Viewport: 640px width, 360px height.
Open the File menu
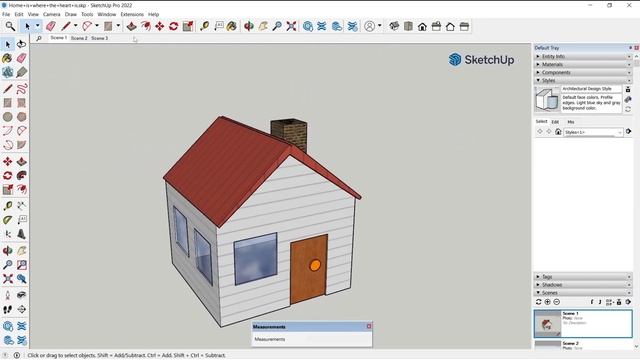6,14
